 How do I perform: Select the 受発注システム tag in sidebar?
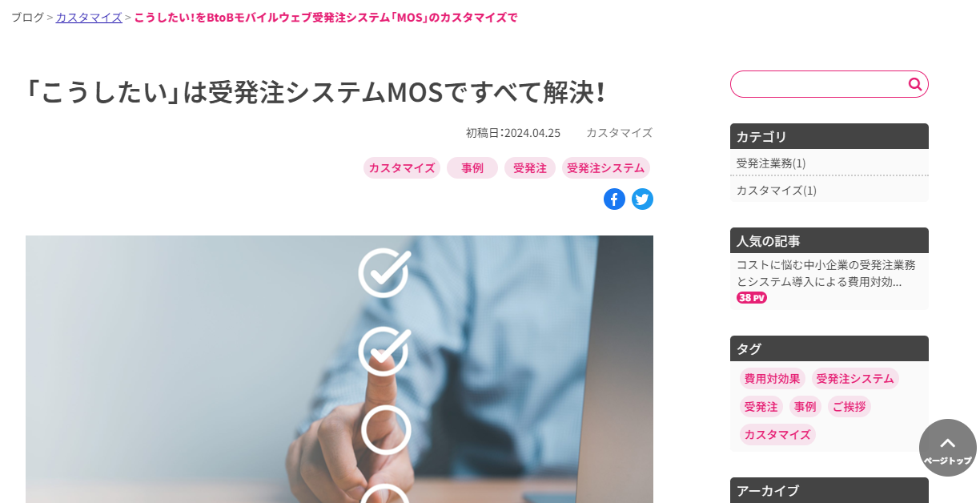pos(855,379)
